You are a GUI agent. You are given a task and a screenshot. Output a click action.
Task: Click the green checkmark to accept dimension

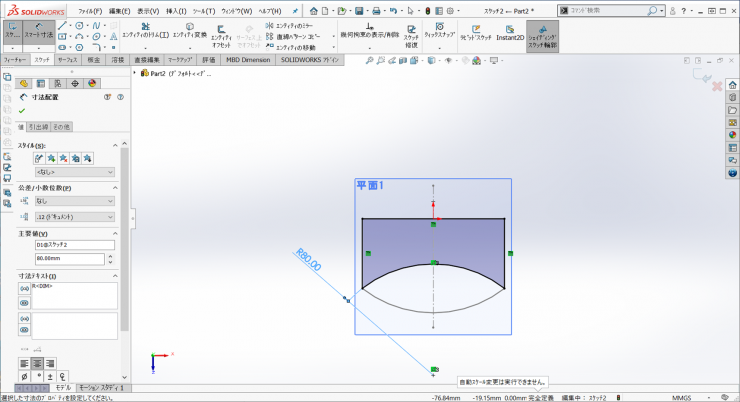(22, 111)
